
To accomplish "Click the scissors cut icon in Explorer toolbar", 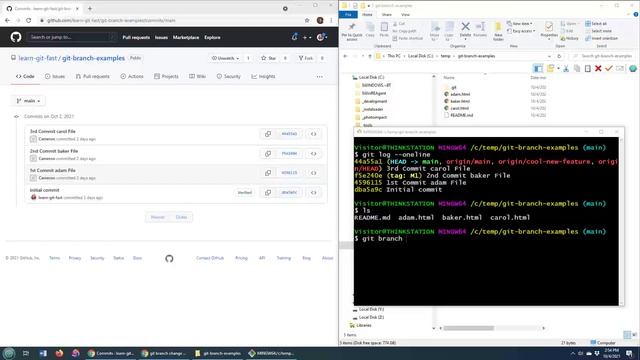I will click(x=566, y=69).
